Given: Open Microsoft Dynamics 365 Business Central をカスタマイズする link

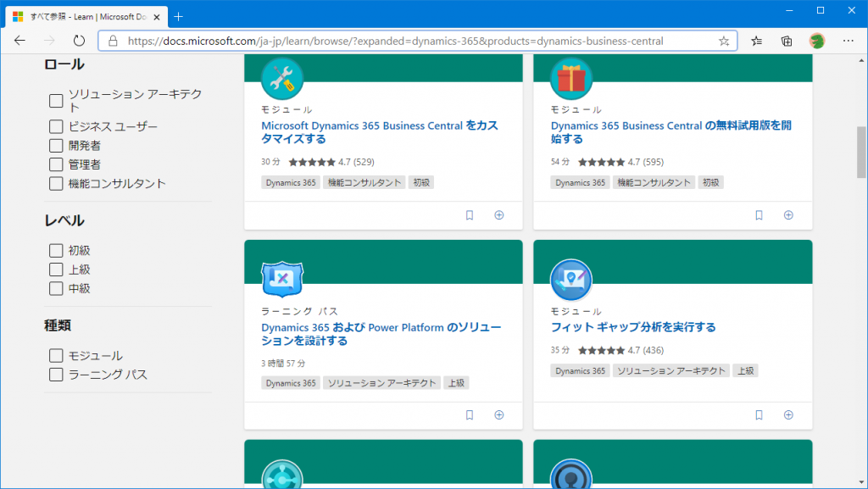Looking at the screenshot, I should 380,132.
